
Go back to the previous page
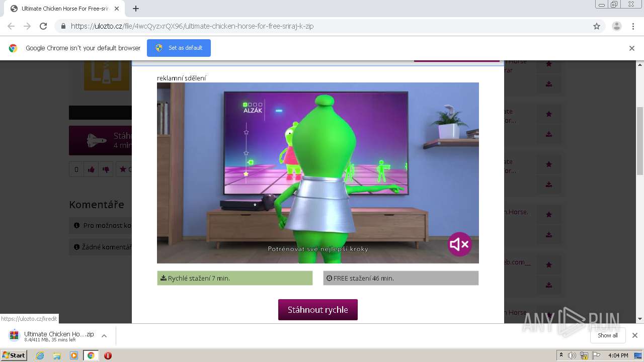(11, 26)
